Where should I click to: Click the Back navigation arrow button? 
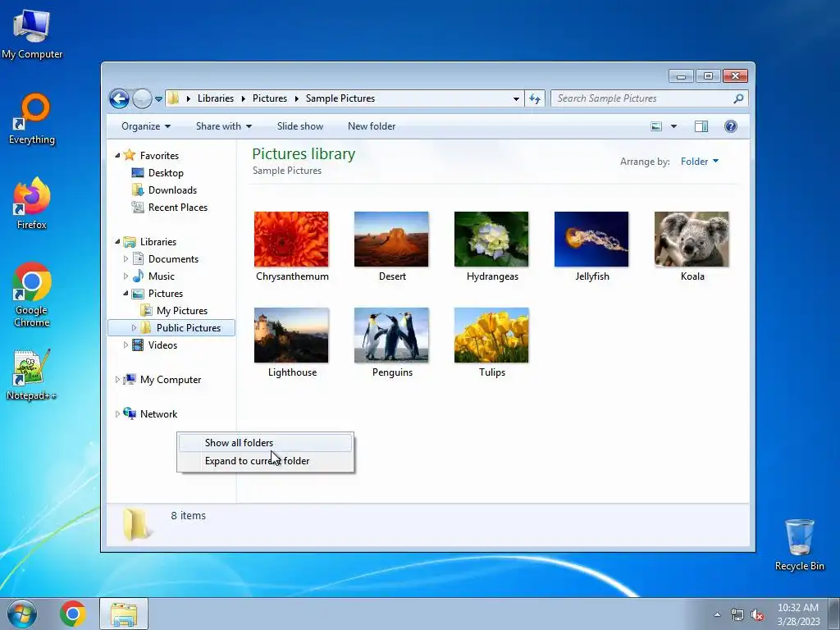point(119,98)
